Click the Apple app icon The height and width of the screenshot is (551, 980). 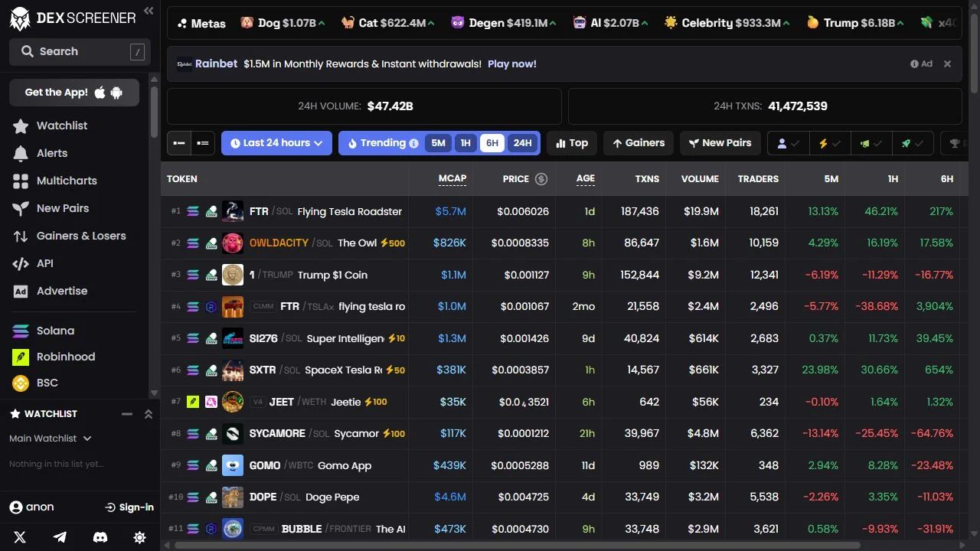point(100,93)
